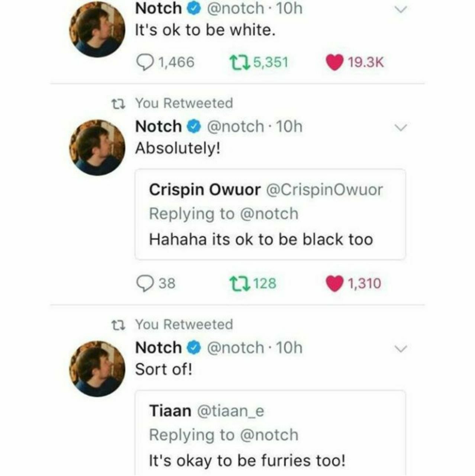Click verified badge next to top Notch name
The height and width of the screenshot is (476, 475).
click(193, 9)
